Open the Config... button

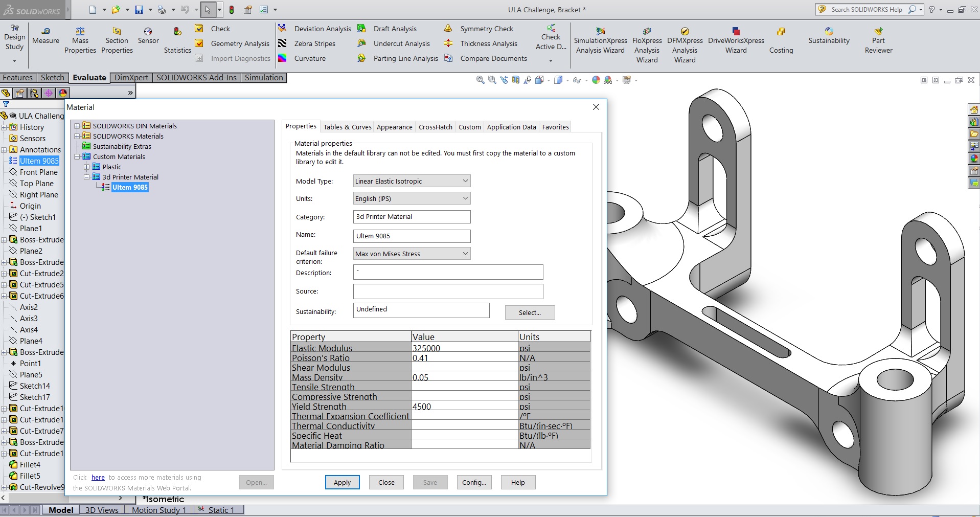click(x=474, y=482)
